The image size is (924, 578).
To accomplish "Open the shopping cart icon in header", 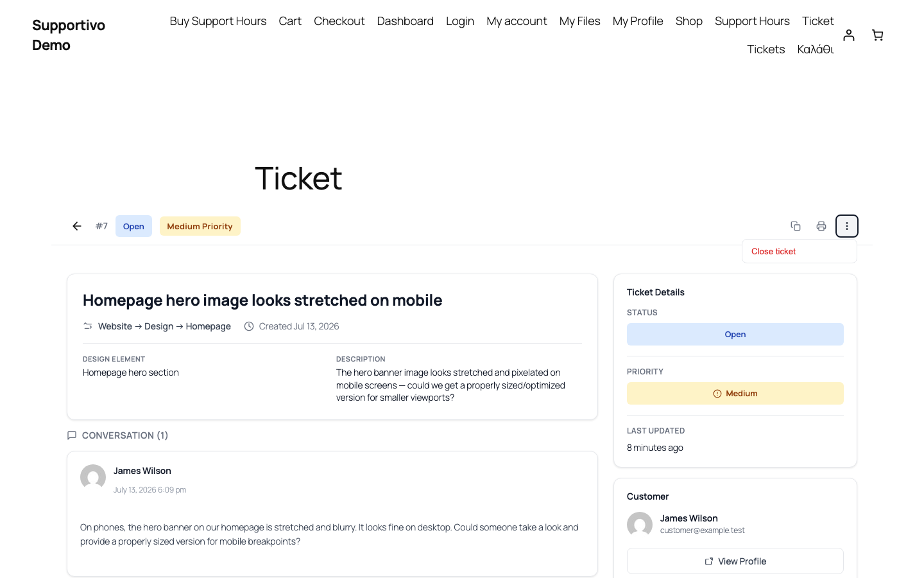I will coord(878,35).
